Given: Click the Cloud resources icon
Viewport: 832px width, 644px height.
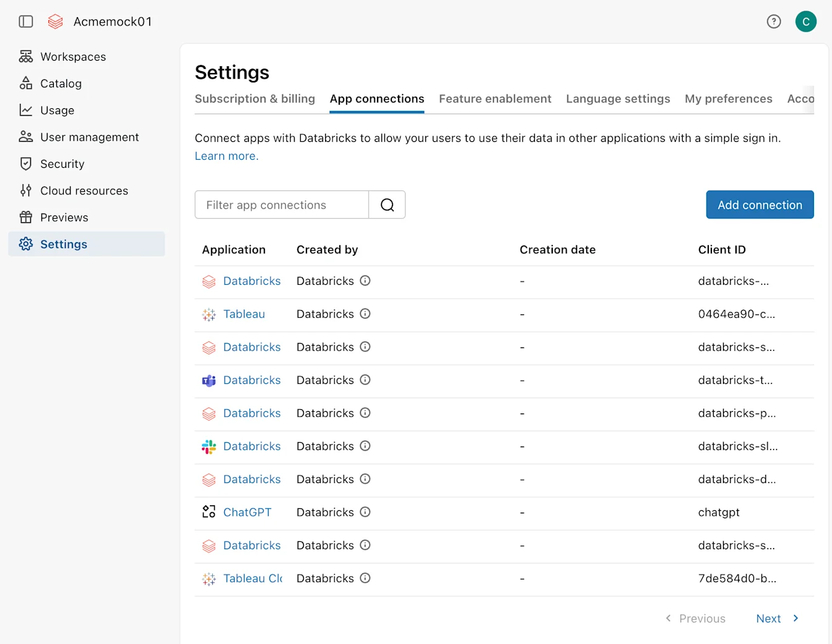Looking at the screenshot, I should click(26, 190).
